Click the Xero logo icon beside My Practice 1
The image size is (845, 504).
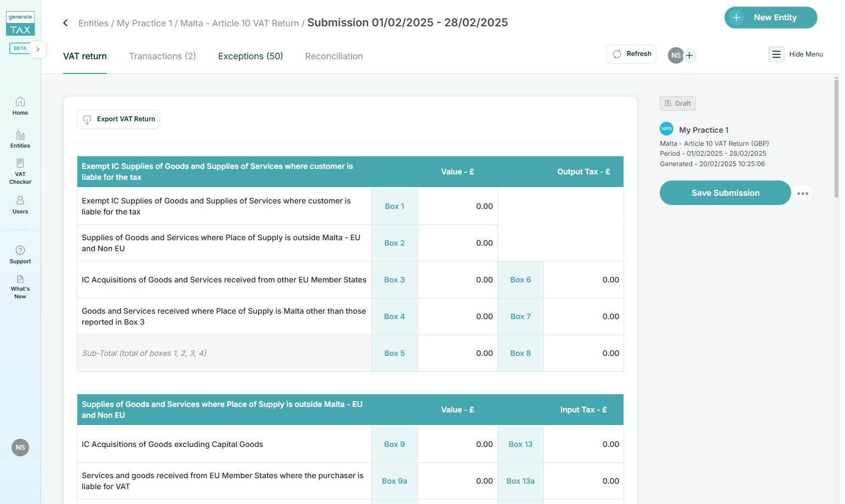click(666, 129)
